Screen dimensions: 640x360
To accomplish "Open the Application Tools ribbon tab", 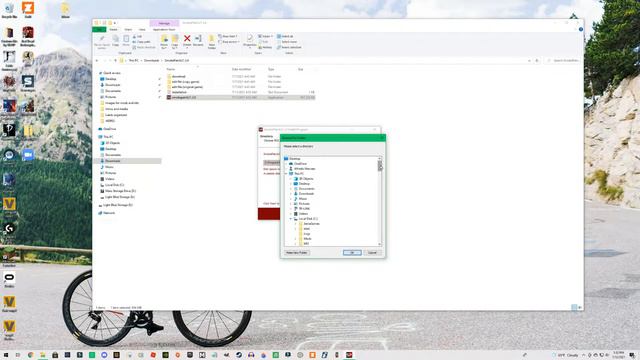I will [x=164, y=29].
